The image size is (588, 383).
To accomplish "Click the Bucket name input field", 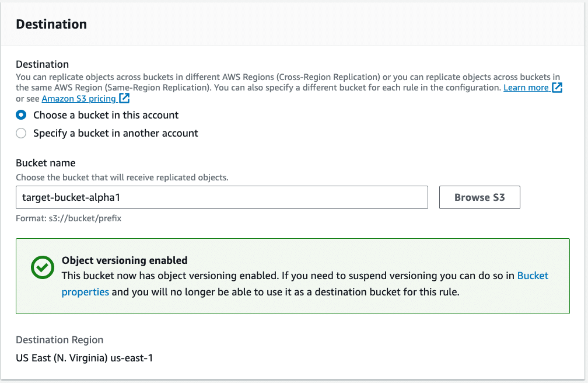I will click(222, 197).
